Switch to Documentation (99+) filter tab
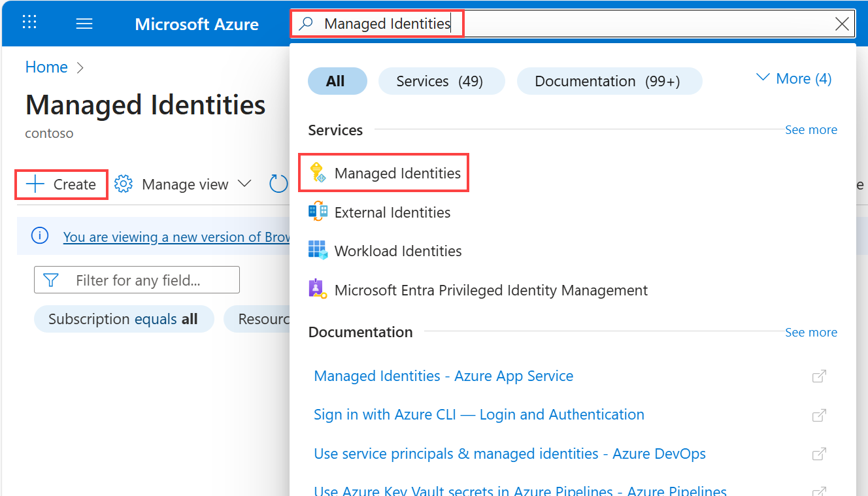 608,82
